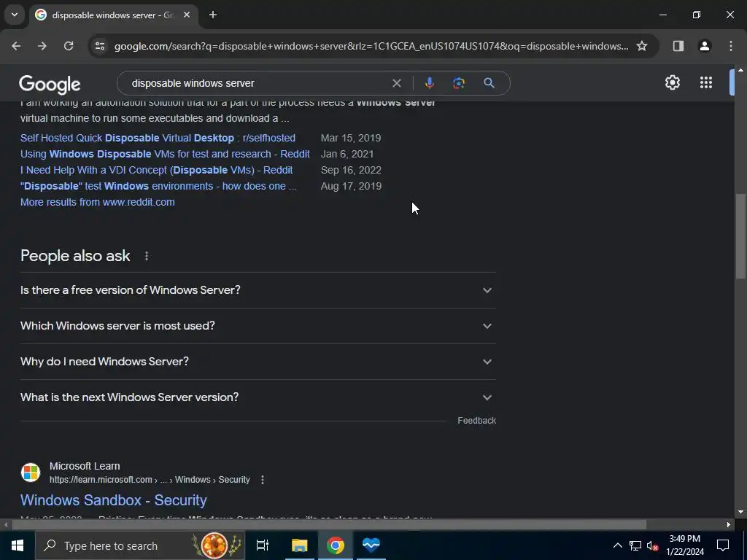The height and width of the screenshot is (560, 747).
Task: Open the muted volume tray icon
Action: tap(652, 545)
